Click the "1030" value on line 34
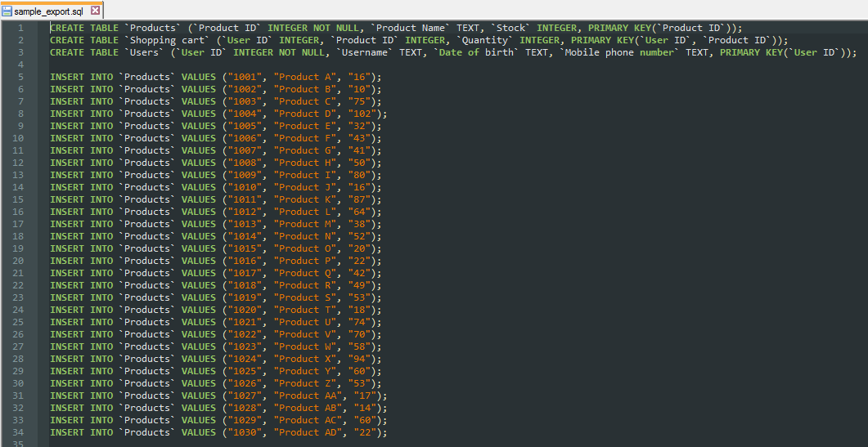 [245, 432]
